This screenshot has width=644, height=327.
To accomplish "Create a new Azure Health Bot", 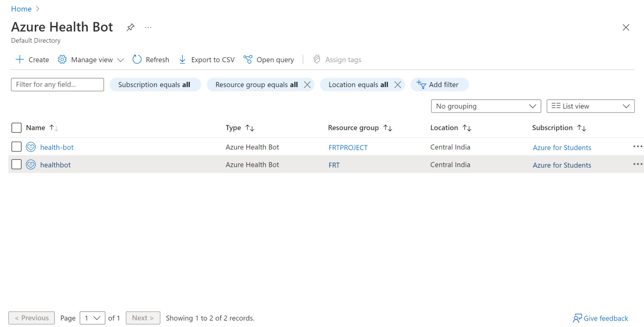I will [x=32, y=59].
